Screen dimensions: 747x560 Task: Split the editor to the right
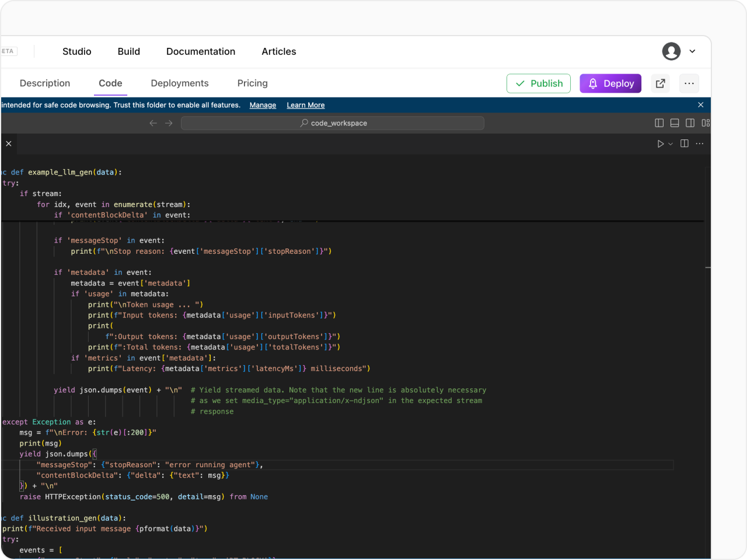point(685,143)
